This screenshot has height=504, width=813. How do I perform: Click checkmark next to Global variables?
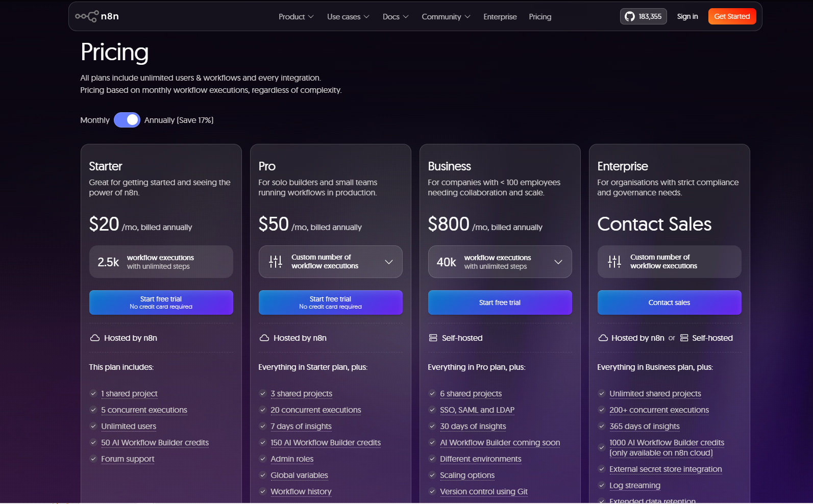[263, 475]
